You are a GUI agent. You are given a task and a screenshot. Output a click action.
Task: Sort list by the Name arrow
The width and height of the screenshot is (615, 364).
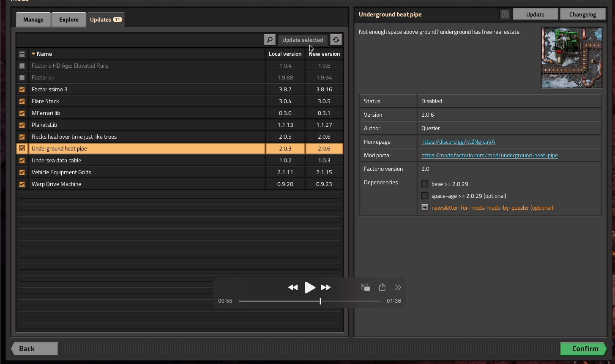33,54
